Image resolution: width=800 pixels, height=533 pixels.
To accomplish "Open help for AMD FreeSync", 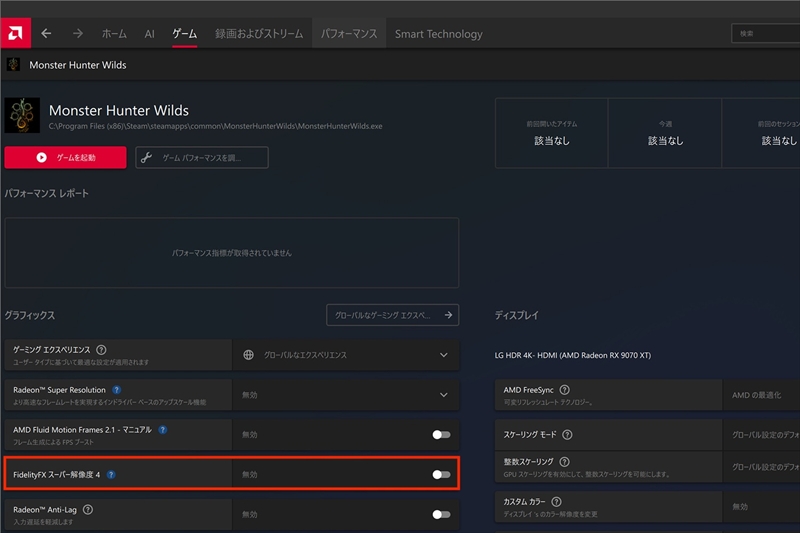I will point(565,390).
